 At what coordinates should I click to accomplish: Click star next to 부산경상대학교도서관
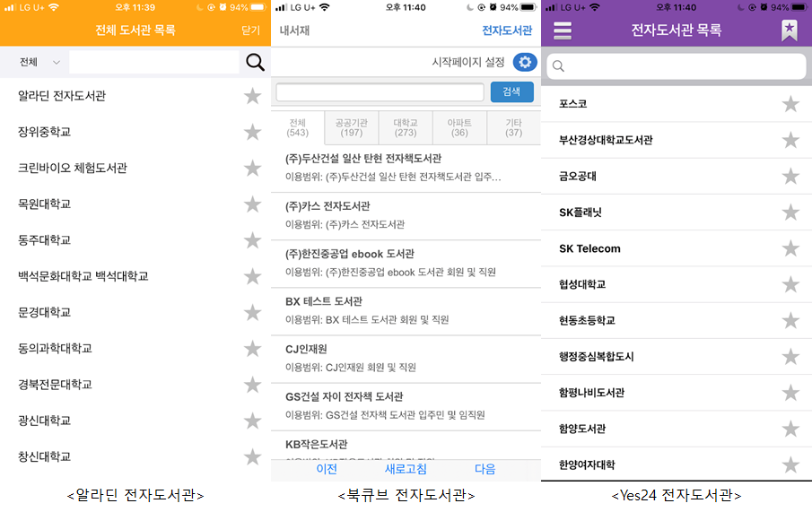point(790,140)
